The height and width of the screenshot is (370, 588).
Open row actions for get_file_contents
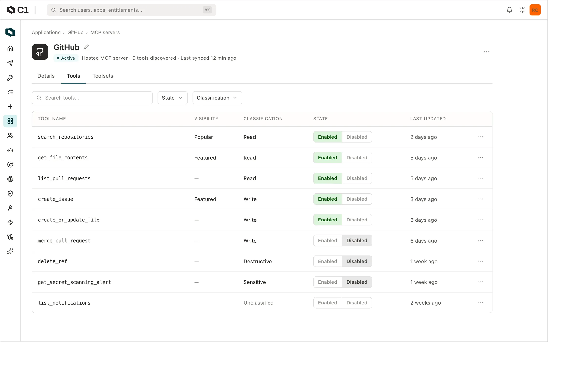pos(481,158)
